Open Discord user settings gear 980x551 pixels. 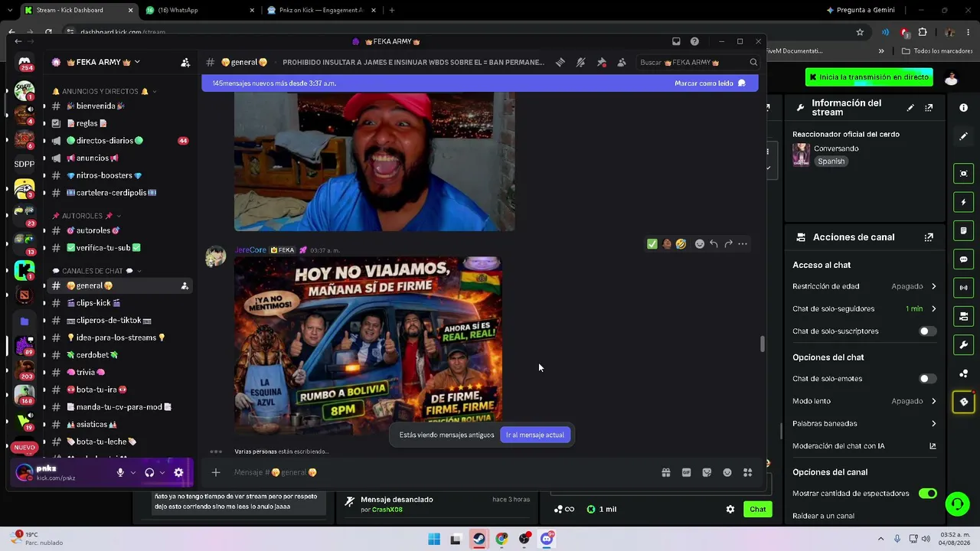click(178, 473)
